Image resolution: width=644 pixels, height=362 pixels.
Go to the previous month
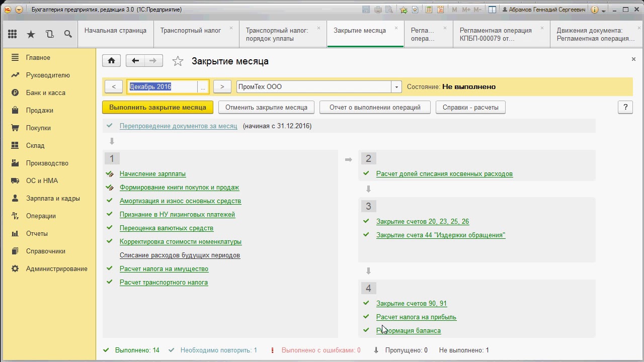[x=114, y=86]
